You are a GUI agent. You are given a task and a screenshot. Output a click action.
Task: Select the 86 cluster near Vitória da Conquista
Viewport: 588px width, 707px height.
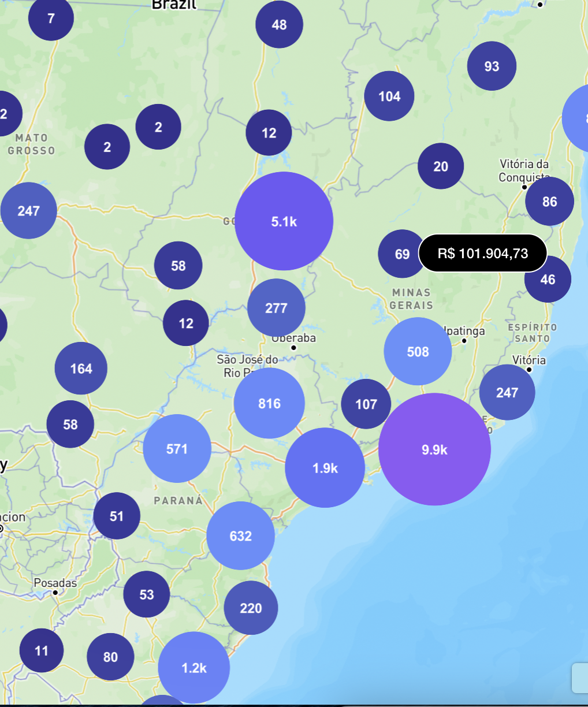pos(549,202)
